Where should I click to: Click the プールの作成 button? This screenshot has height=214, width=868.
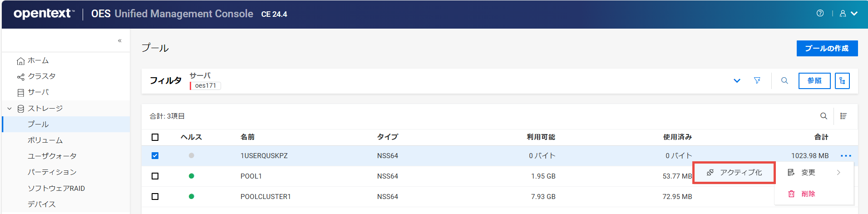827,49
